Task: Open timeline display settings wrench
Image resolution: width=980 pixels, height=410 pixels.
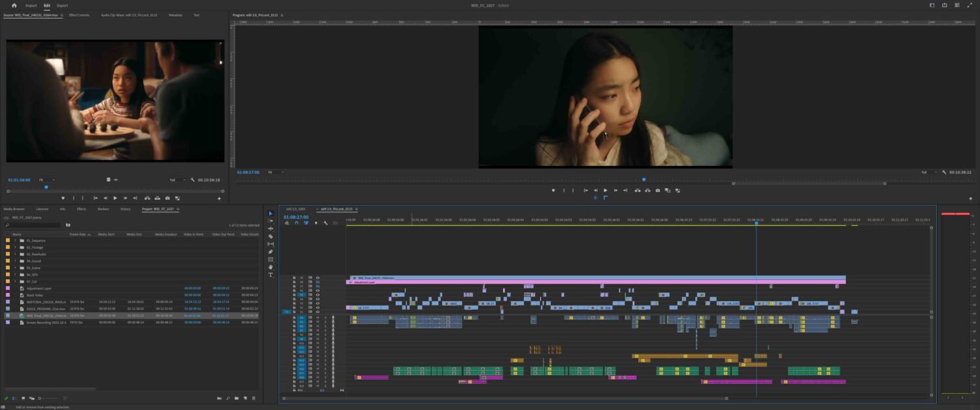Action: 325,223
